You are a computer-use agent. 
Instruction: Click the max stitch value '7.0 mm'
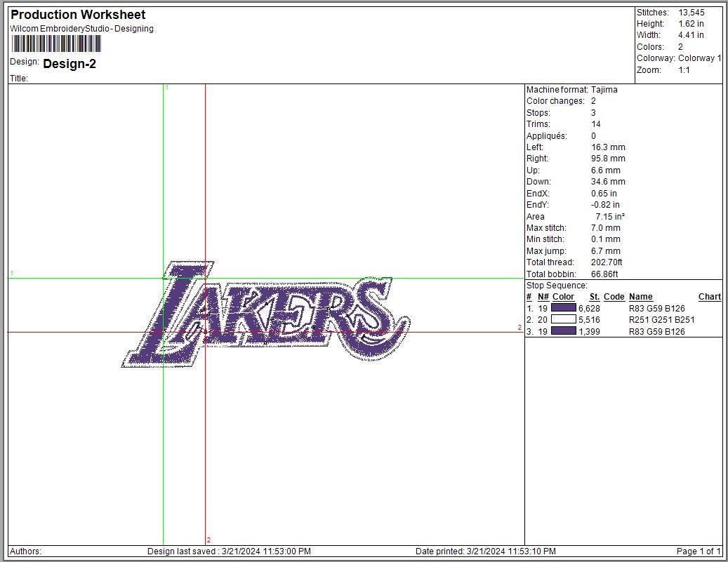tap(605, 228)
